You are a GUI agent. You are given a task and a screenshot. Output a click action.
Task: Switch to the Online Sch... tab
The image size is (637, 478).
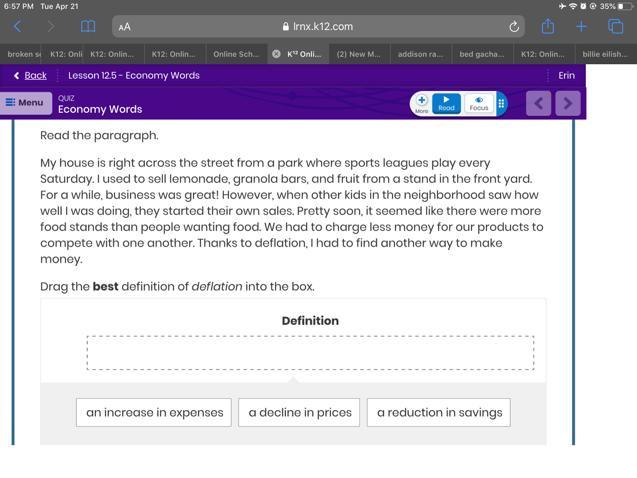[236, 54]
